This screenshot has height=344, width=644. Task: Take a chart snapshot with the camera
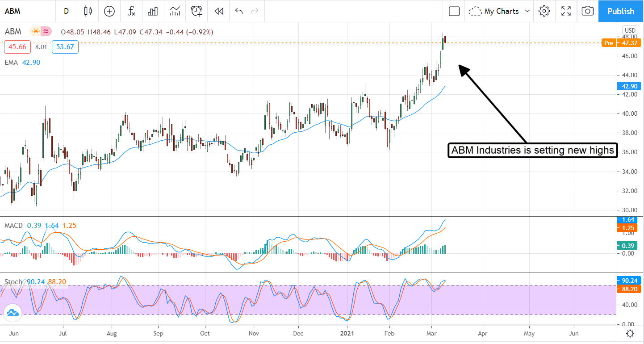click(x=588, y=11)
